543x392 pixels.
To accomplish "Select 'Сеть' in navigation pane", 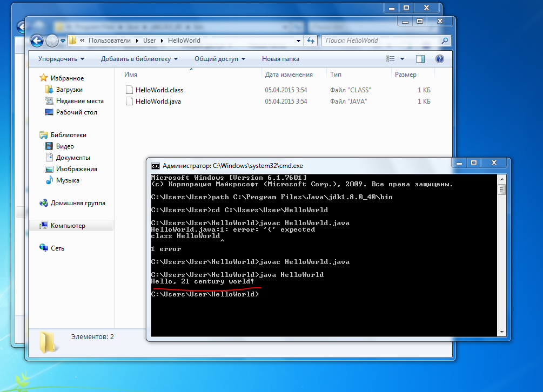I will click(x=57, y=248).
